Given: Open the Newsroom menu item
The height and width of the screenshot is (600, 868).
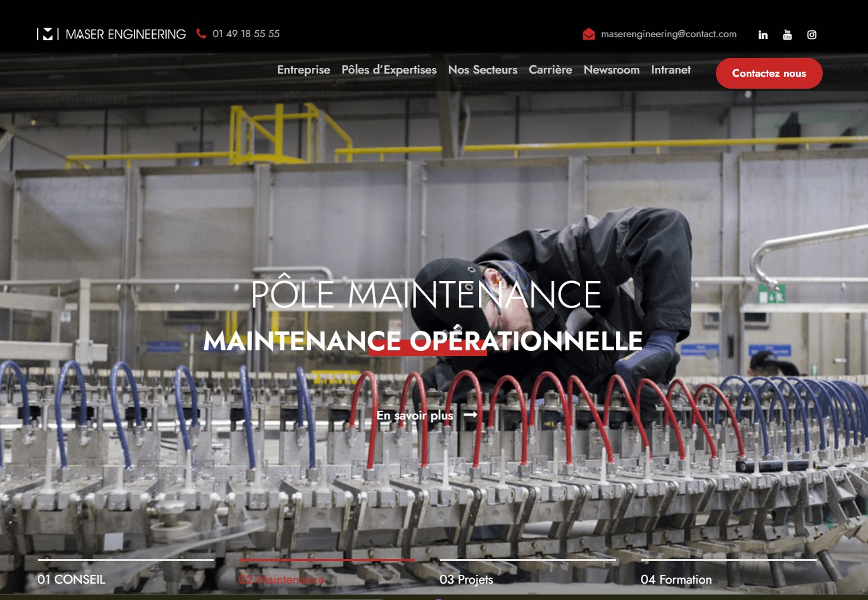Looking at the screenshot, I should (612, 70).
